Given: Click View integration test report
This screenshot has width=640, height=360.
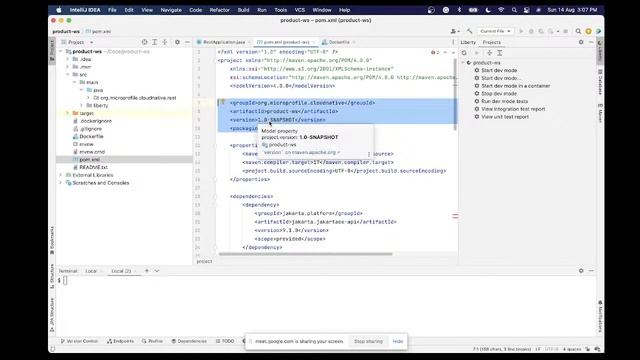Looking at the screenshot, I should (x=513, y=109).
